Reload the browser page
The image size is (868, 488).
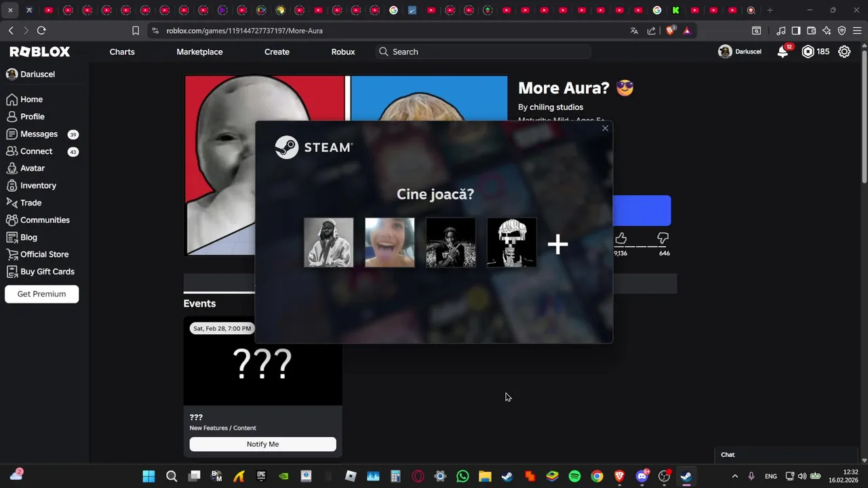pos(41,30)
